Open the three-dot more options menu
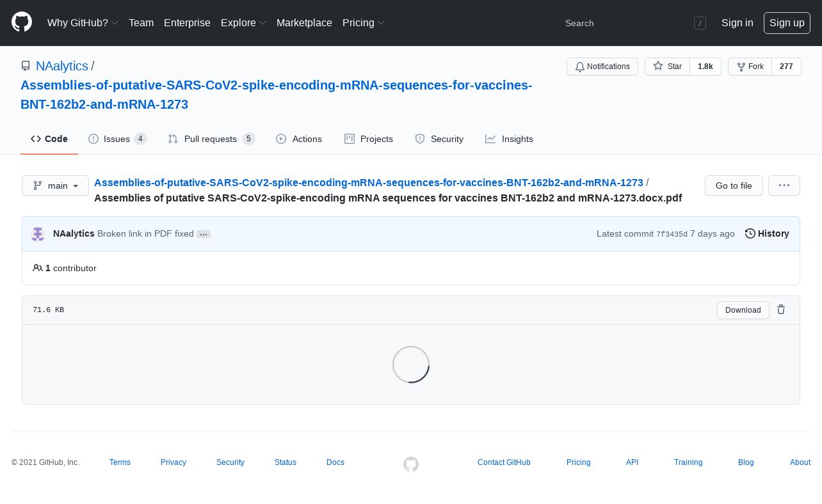 (x=784, y=185)
